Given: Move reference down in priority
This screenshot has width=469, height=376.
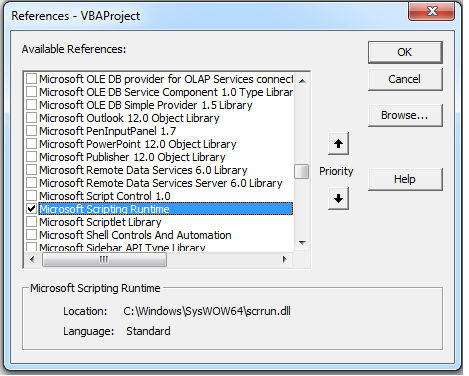Looking at the screenshot, I should tap(338, 199).
